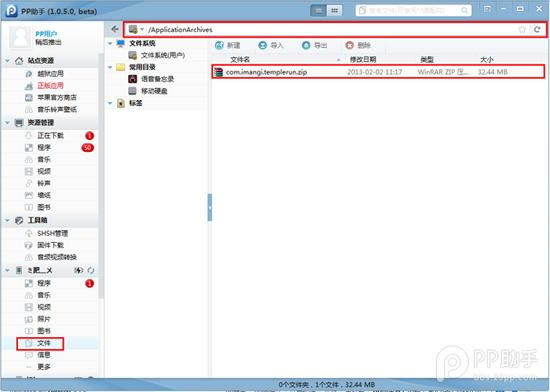Open the title bar menu icon

point(487,9)
